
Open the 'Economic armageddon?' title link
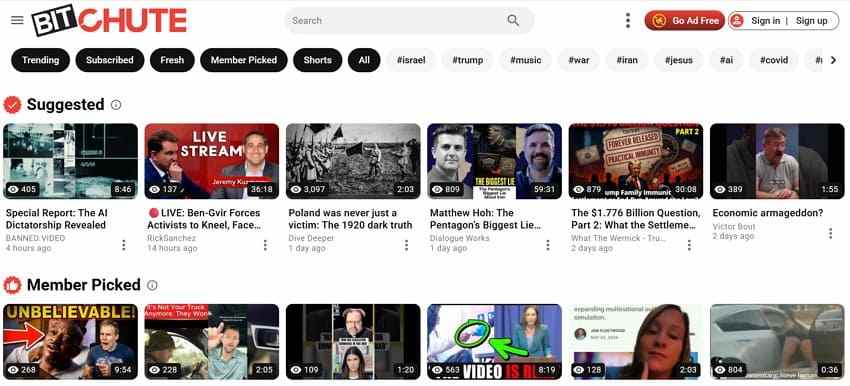768,213
